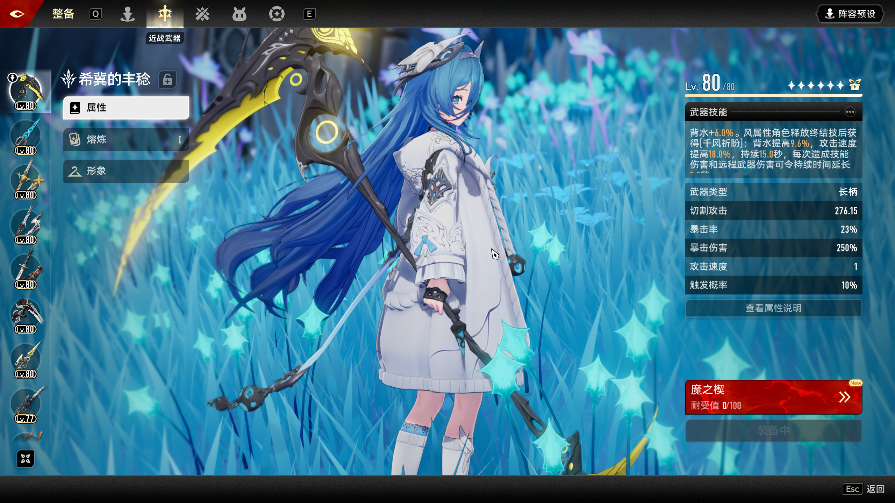895x503 pixels.
Task: Select the first scythe weapon thumbnail
Action: pyautogui.click(x=26, y=91)
